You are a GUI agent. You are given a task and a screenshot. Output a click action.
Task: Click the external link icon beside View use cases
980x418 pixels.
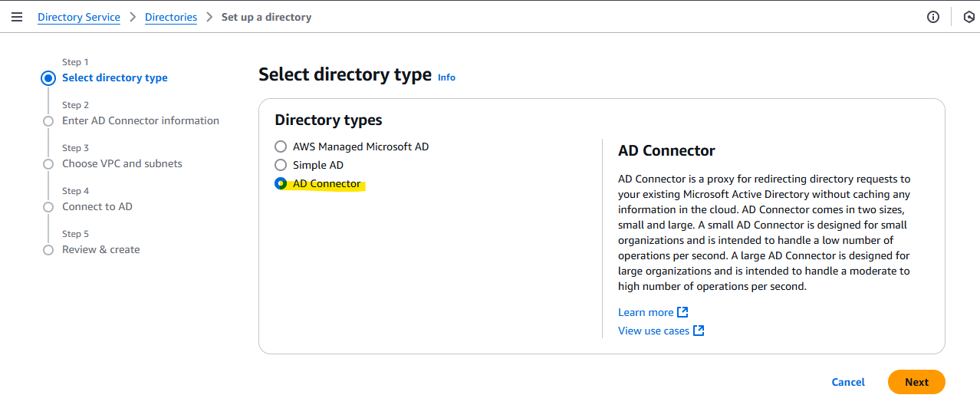pos(699,331)
